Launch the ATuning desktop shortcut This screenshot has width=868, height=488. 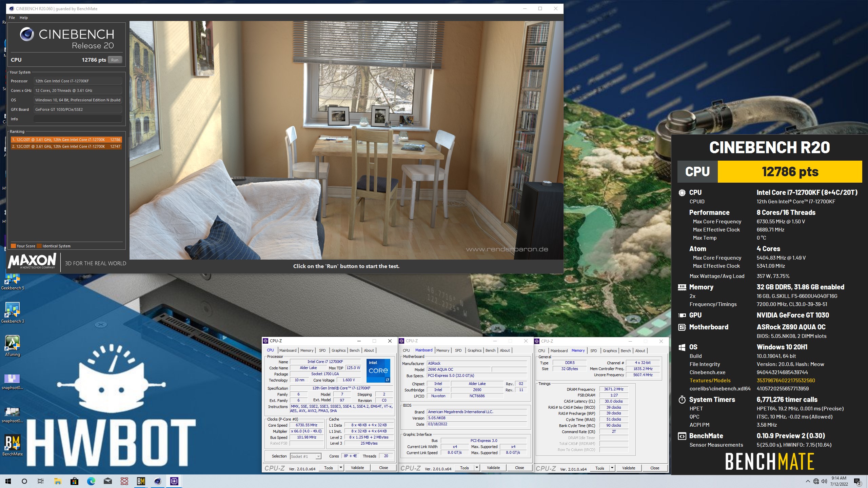[13, 345]
